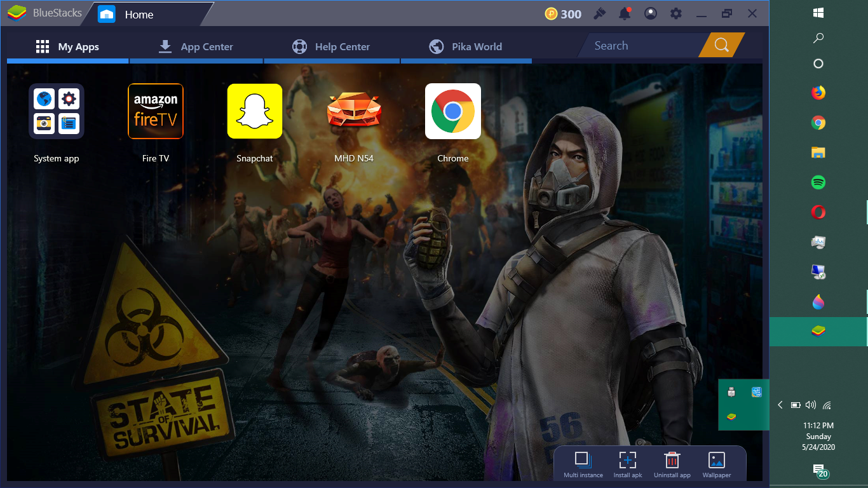Open the Snapchat app
Image resolution: width=868 pixels, height=488 pixels.
point(255,111)
